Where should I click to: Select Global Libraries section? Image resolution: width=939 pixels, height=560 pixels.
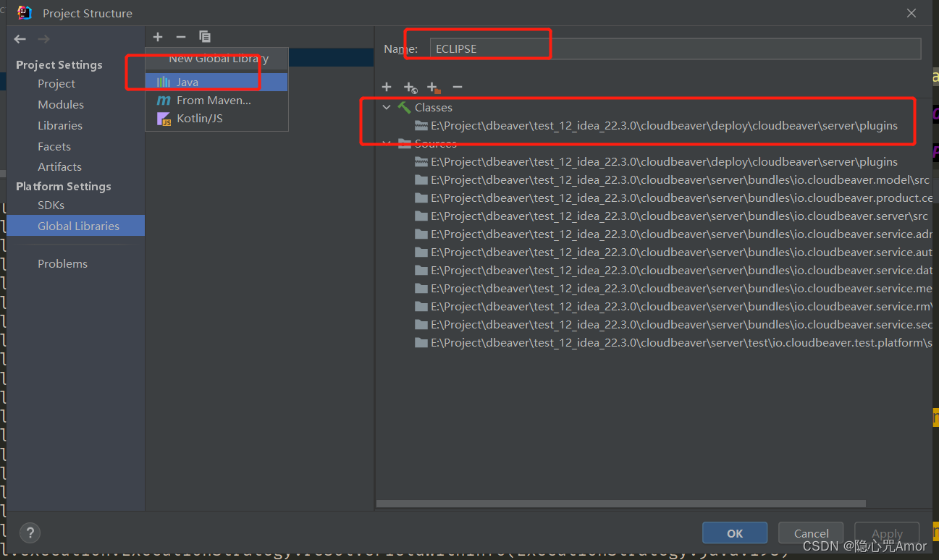click(76, 226)
